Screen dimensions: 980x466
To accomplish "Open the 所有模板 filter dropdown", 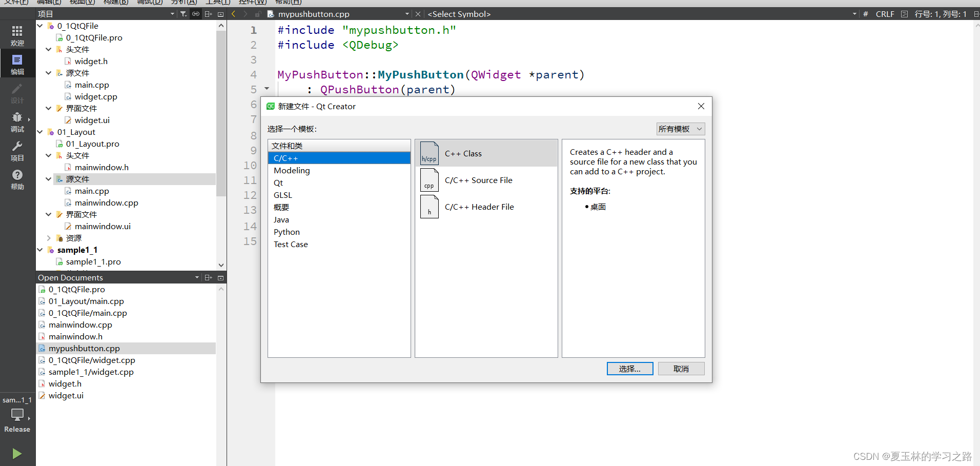I will 681,129.
